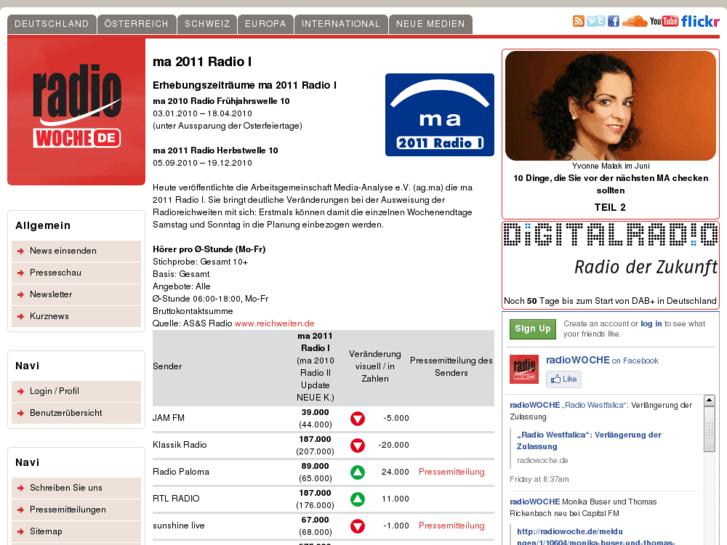727x545 pixels.
Task: Open the NEUE MEDIEN tab
Action: click(430, 24)
